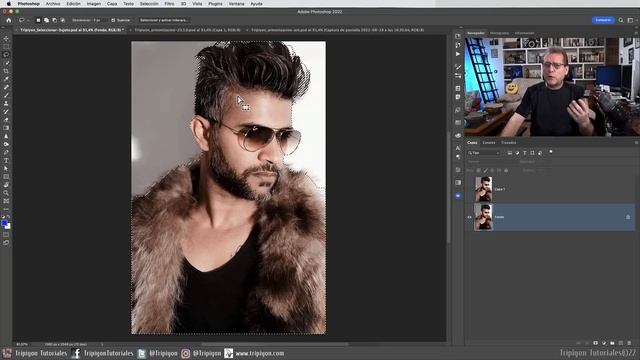The image size is (640, 360).
Task: Open the Filtro menu
Action: [x=169, y=4]
